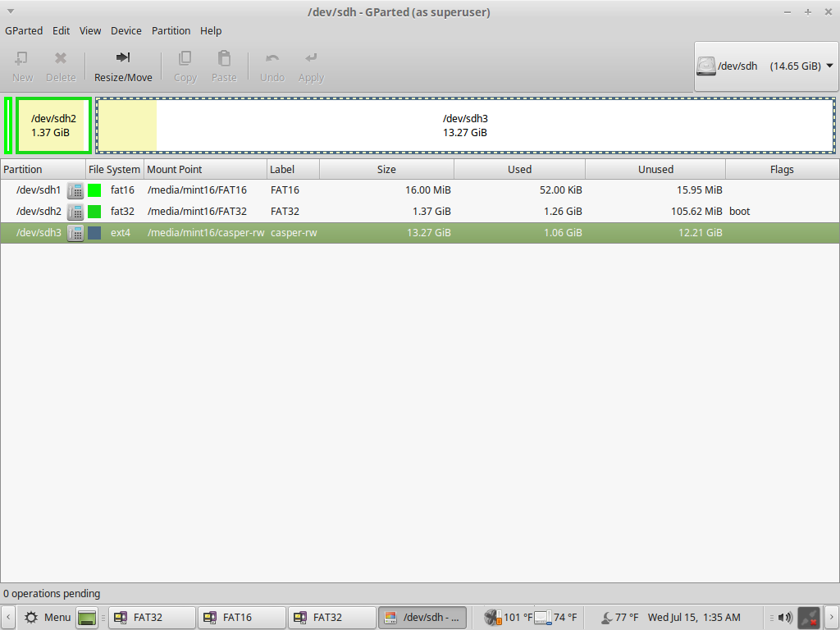Click the ext4 color swatch for /dev/sdh3
Screen dimensions: 840x630
coord(94,233)
